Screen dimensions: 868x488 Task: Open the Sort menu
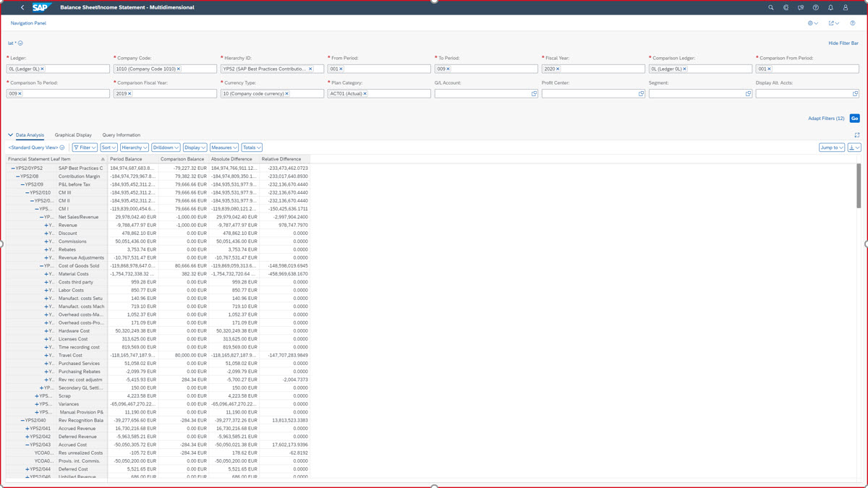(109, 147)
